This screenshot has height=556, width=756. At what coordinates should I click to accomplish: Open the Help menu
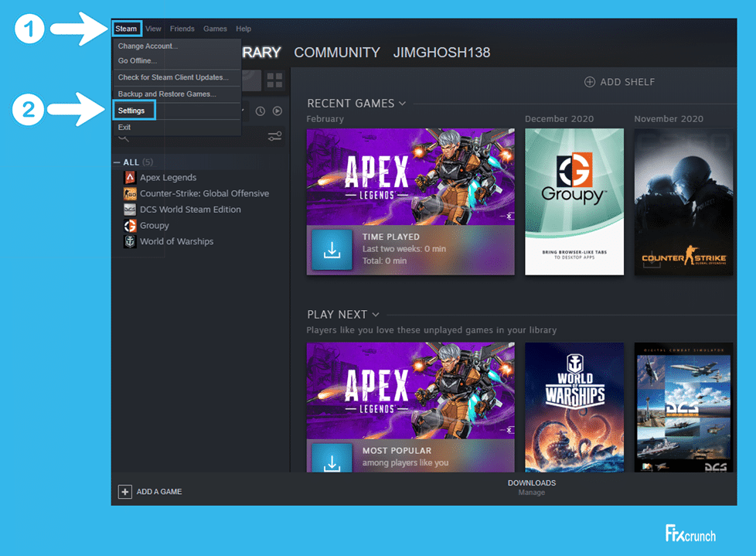[x=243, y=29]
